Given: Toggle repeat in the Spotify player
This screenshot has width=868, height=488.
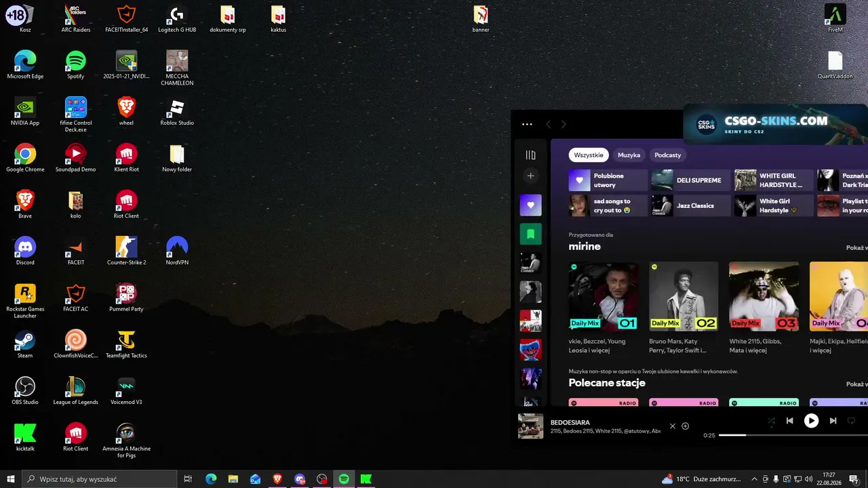Looking at the screenshot, I should [851, 421].
